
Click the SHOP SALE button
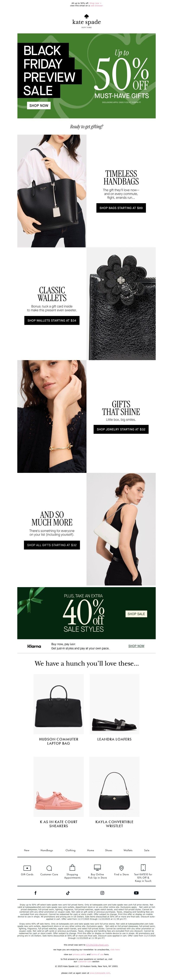tap(136, 614)
